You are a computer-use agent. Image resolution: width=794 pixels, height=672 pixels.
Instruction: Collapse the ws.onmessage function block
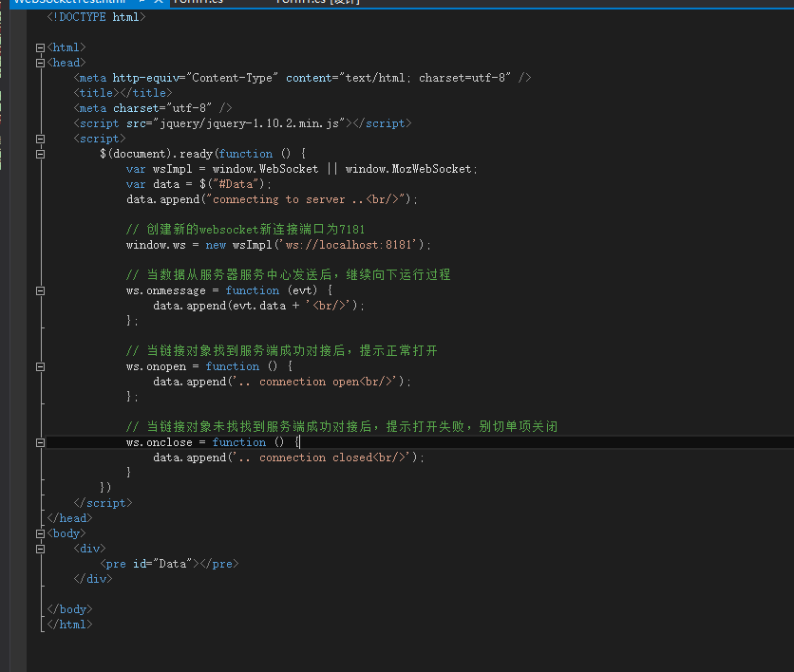39,290
